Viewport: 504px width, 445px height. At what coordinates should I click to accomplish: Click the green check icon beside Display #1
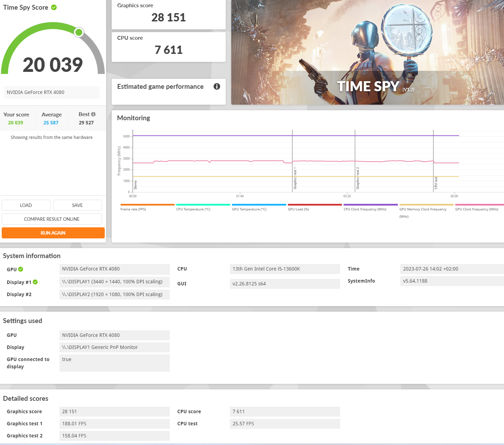coord(35,282)
